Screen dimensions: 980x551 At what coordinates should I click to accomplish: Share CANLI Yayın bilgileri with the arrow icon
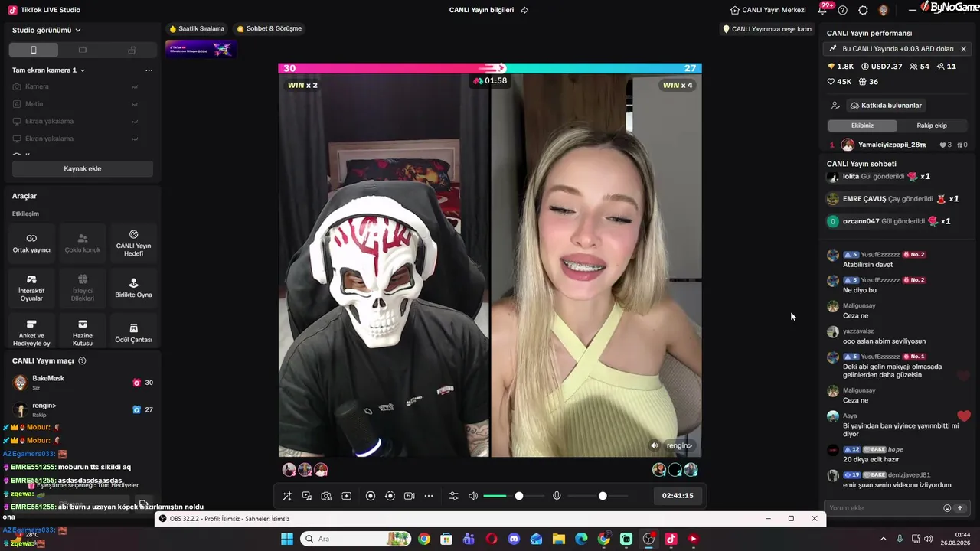pos(524,10)
